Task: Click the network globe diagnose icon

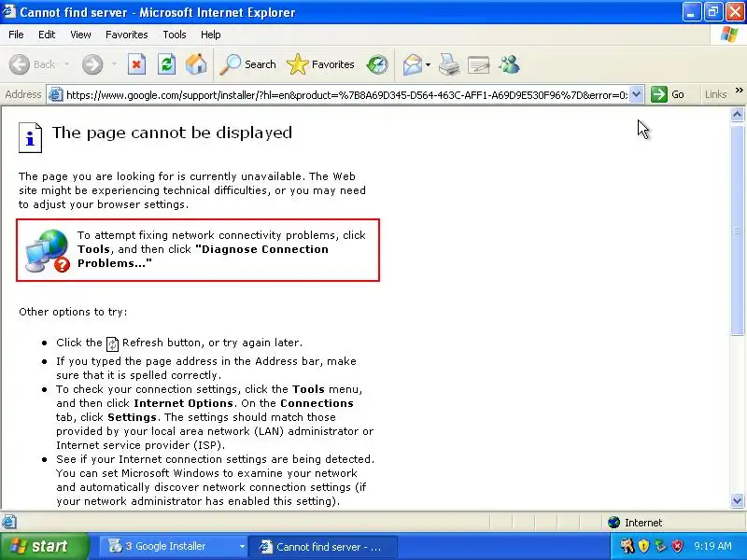Action: pos(48,250)
